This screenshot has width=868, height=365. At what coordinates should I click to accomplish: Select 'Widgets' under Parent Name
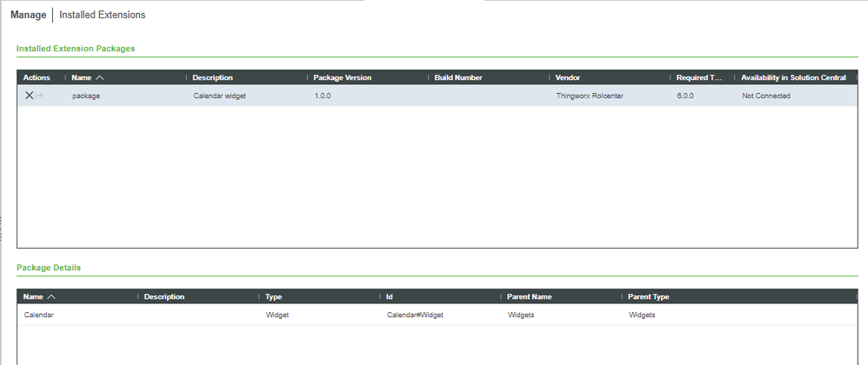coord(521,315)
